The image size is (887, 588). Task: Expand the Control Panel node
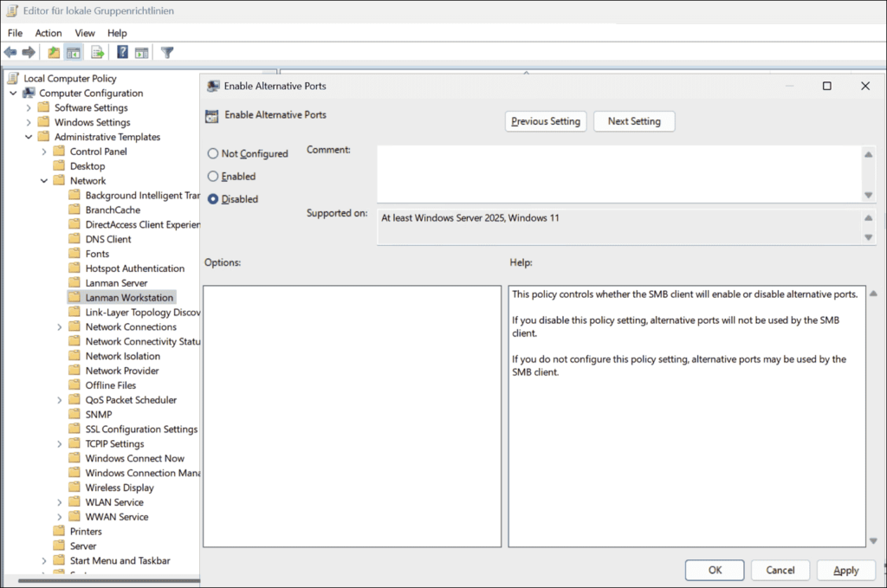43,152
